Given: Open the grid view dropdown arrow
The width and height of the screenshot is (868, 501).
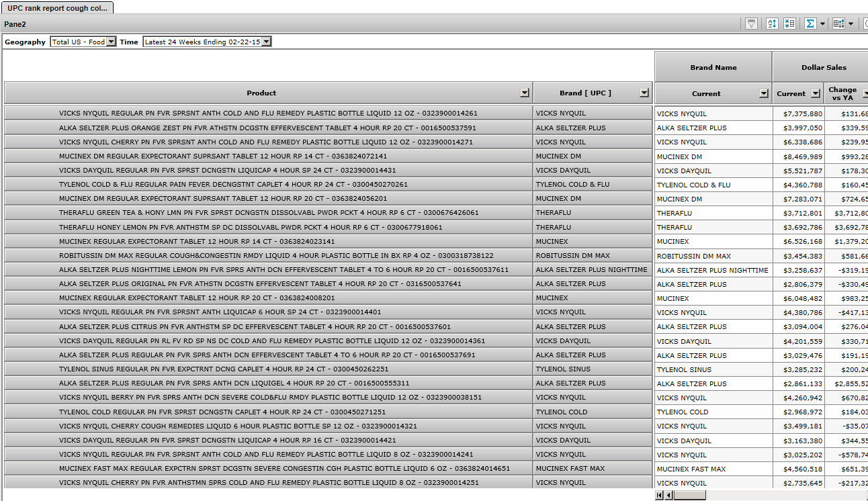Looking at the screenshot, I should [851, 24].
